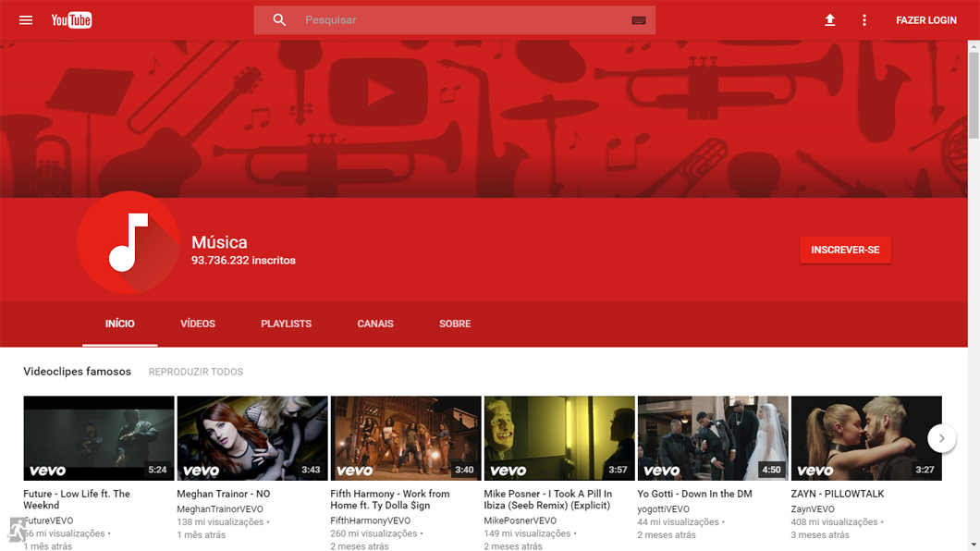Click the scrollbar up arrow

click(x=974, y=46)
